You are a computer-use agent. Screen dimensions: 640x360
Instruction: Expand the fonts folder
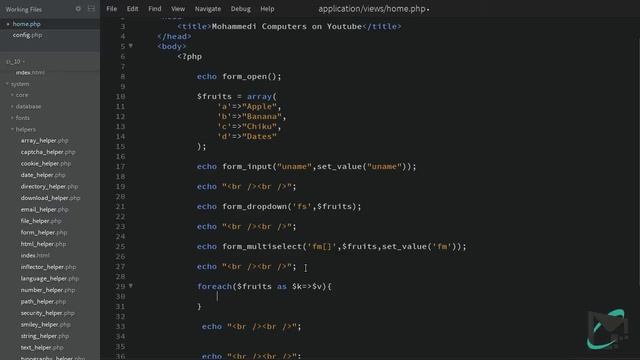(x=12, y=118)
